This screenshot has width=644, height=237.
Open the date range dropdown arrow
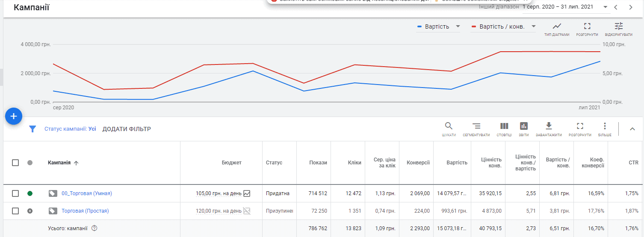[x=606, y=7]
